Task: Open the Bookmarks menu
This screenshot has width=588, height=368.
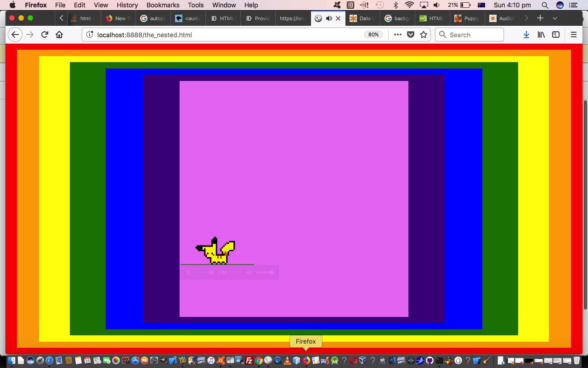Action: point(163,5)
